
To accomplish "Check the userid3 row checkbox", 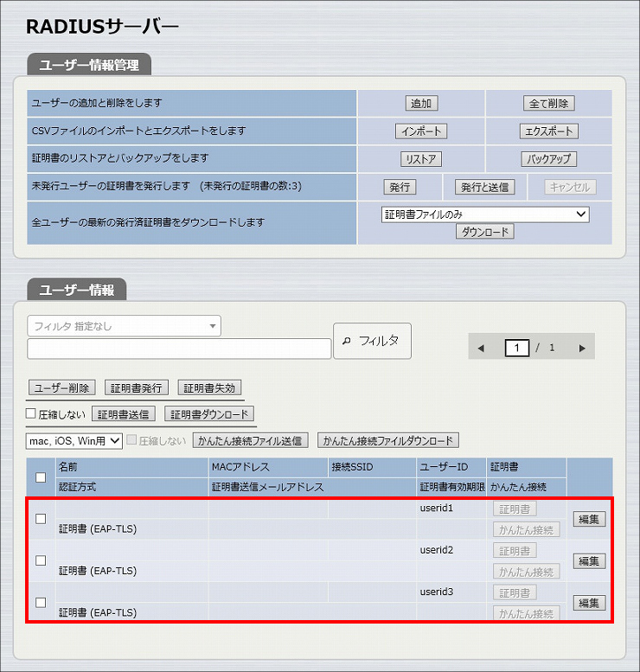I will click(41, 603).
